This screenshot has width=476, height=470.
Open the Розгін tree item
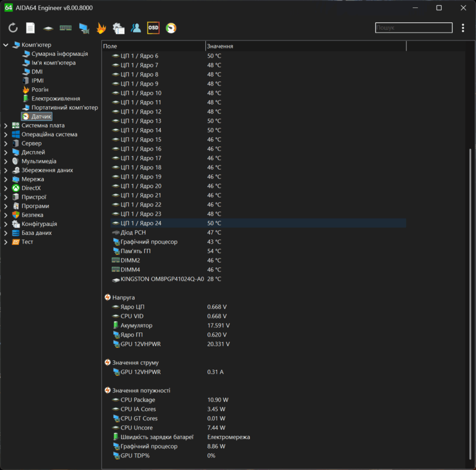tap(40, 90)
